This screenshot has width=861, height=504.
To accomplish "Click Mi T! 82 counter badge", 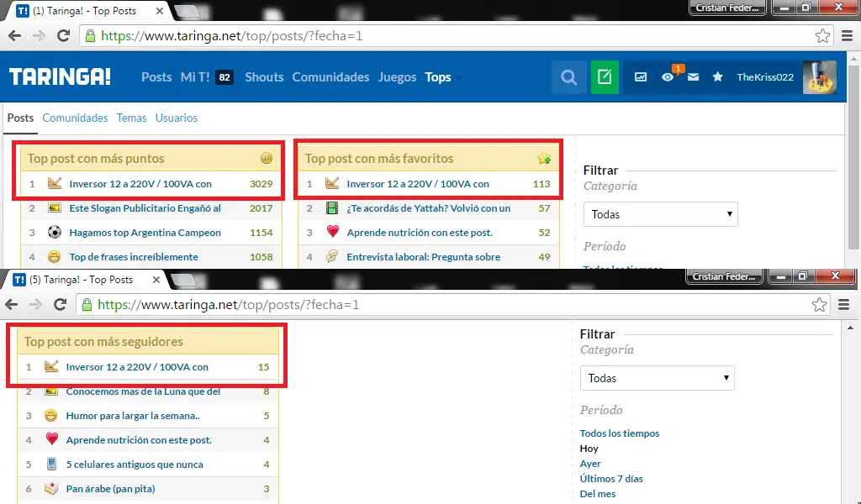I will (x=224, y=77).
